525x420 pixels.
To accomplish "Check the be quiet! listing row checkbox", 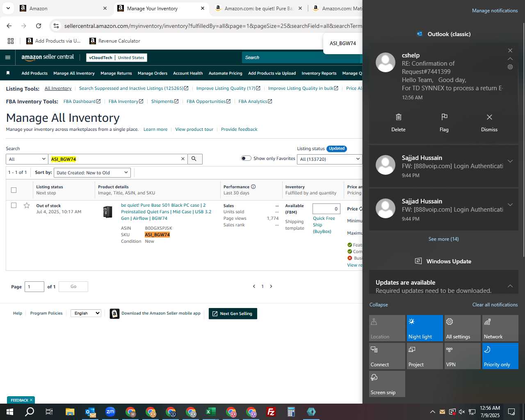I will click(x=14, y=205).
